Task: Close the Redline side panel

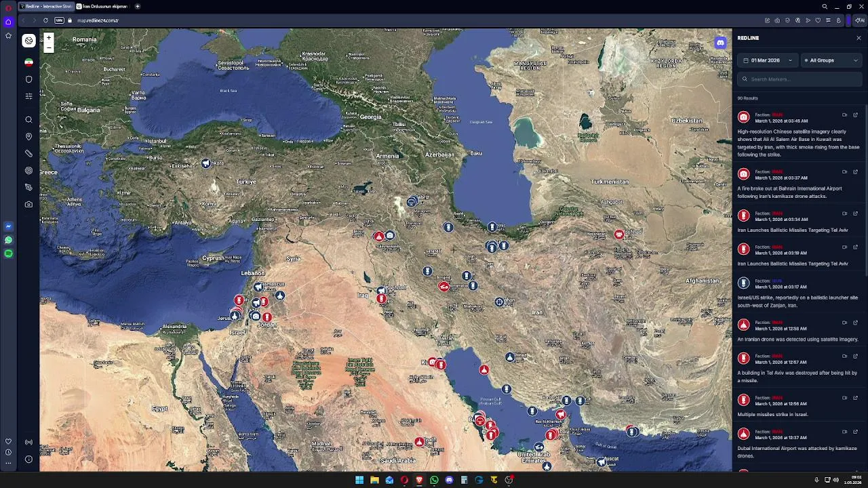Action: tap(859, 38)
